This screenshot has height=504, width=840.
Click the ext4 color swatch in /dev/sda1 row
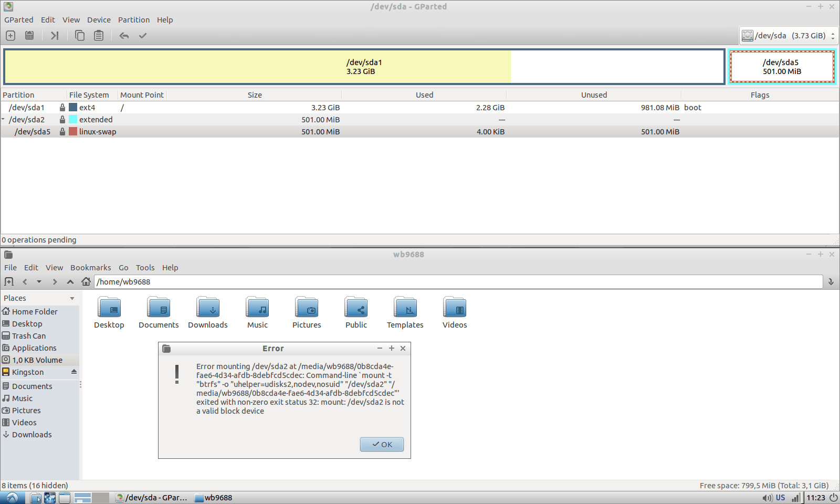pos(73,108)
